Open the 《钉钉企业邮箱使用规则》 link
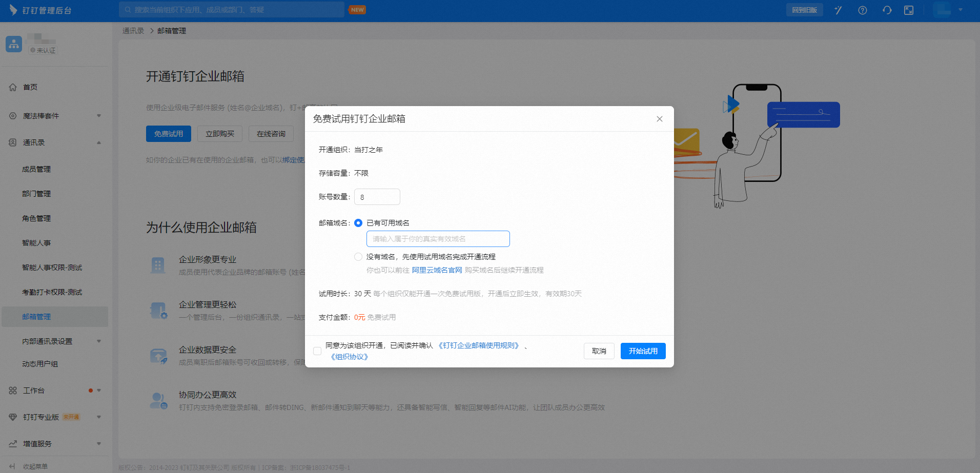This screenshot has width=980, height=473. pyautogui.click(x=479, y=345)
